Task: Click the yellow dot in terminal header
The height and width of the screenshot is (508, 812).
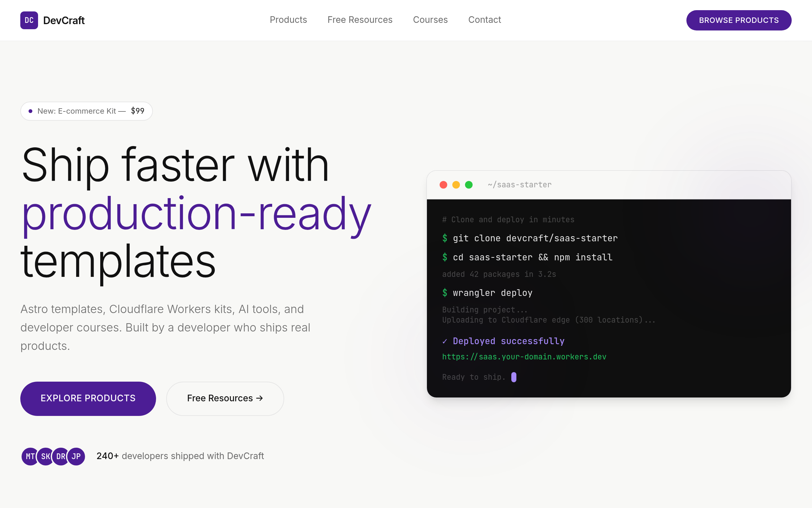Action: [456, 185]
